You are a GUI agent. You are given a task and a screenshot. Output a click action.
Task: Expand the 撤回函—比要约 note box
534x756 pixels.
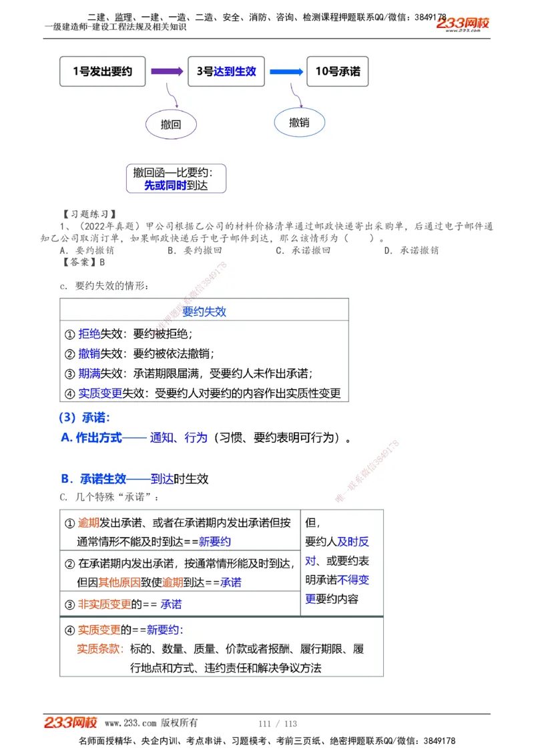[175, 178]
